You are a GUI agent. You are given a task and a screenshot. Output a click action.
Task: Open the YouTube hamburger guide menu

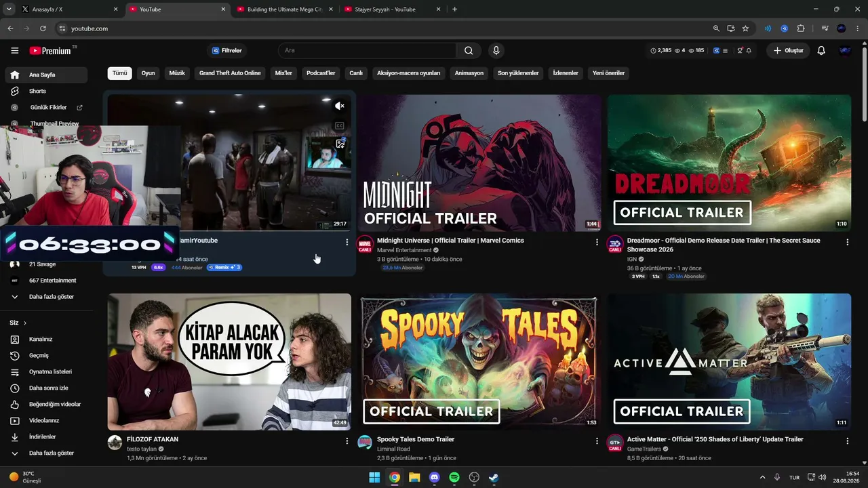(x=14, y=51)
